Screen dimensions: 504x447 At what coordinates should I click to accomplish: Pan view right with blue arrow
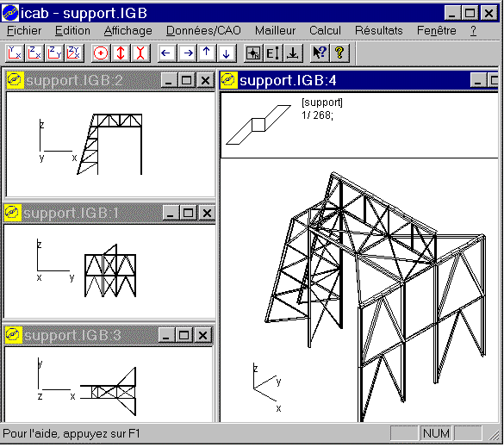click(x=187, y=53)
